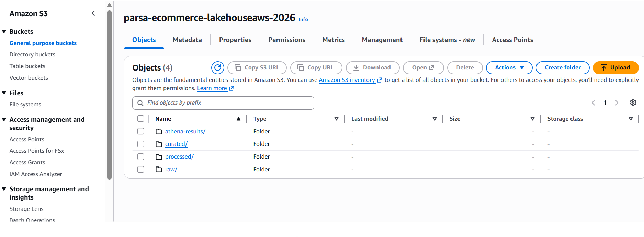This screenshot has height=237, width=644.
Task: Switch to the Objects tab
Action: click(144, 40)
